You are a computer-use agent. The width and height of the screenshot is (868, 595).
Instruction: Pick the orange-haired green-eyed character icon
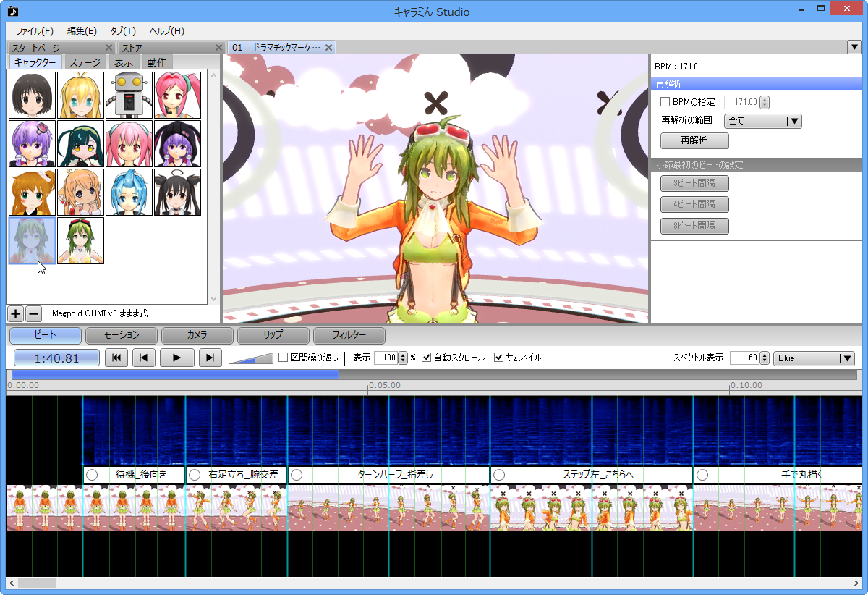tap(33, 192)
